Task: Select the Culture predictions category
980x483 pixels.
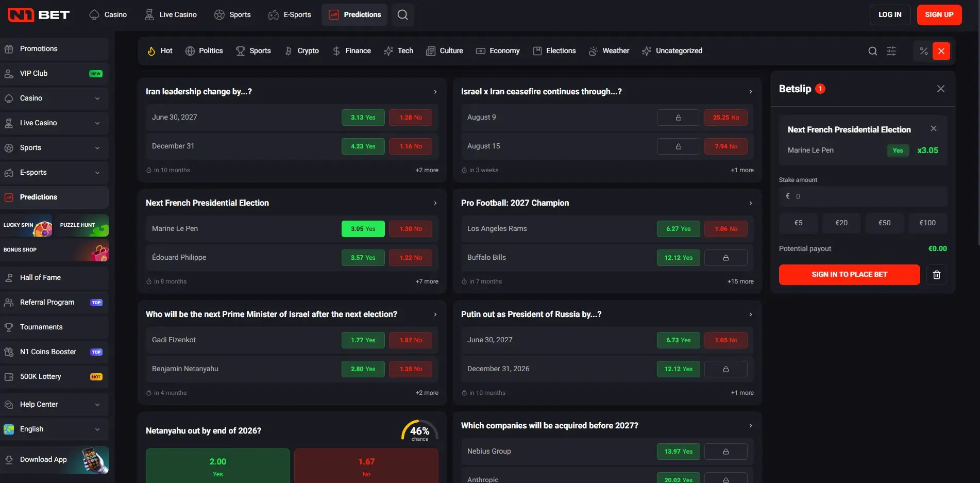Action: [445, 51]
